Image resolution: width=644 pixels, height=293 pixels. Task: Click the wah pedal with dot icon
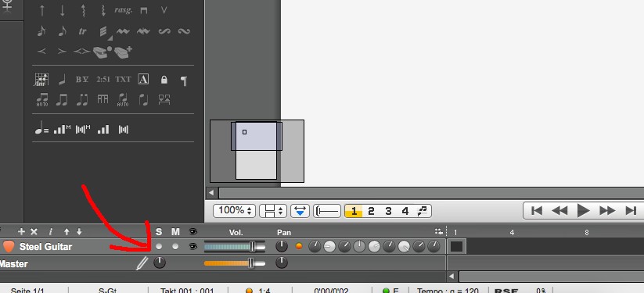pyautogui.click(x=103, y=52)
